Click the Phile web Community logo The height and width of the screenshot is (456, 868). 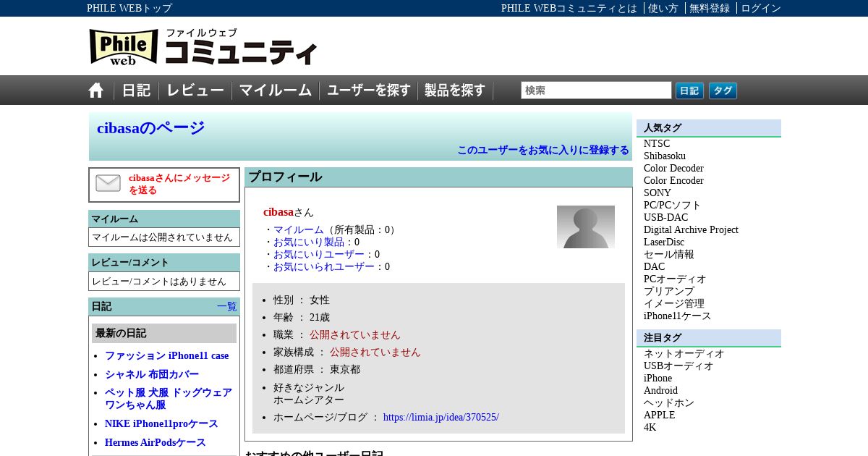(203, 46)
